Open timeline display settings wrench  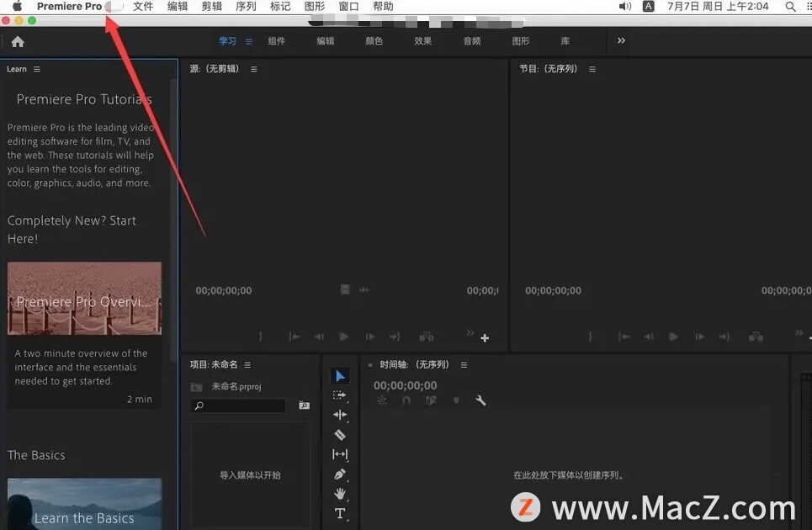pyautogui.click(x=480, y=400)
